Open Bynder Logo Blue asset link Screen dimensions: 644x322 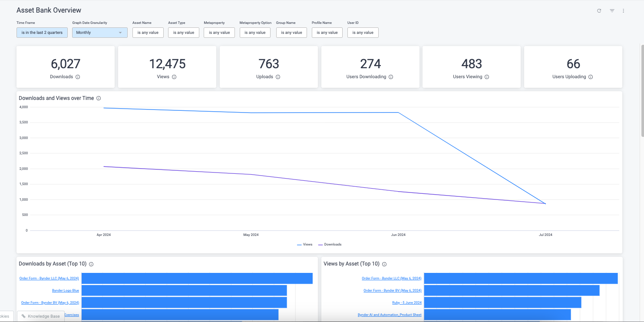tap(66, 290)
